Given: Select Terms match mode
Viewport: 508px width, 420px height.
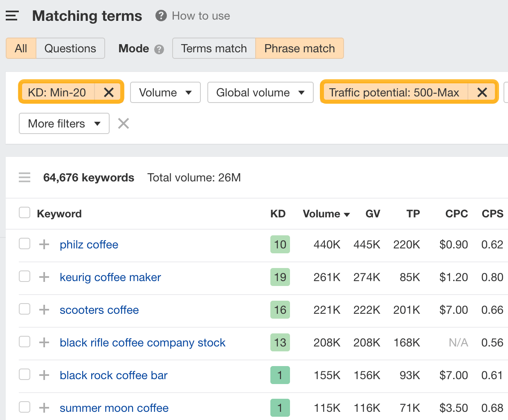Looking at the screenshot, I should (x=214, y=48).
